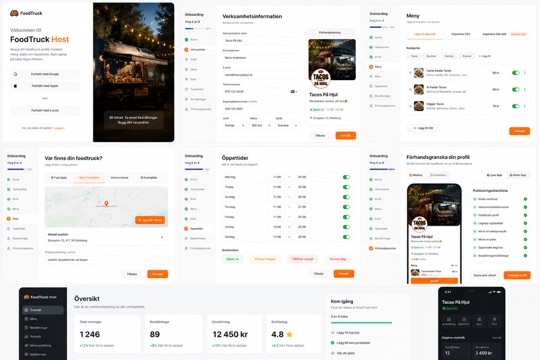Grab the drag handle of Carne Asada Tacos
540x360 pixels.
coord(410,73)
